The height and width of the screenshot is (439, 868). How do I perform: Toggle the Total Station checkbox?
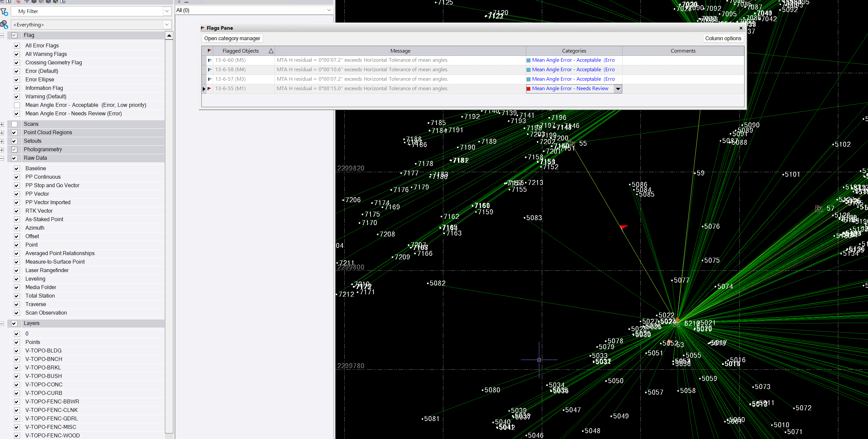click(x=17, y=296)
